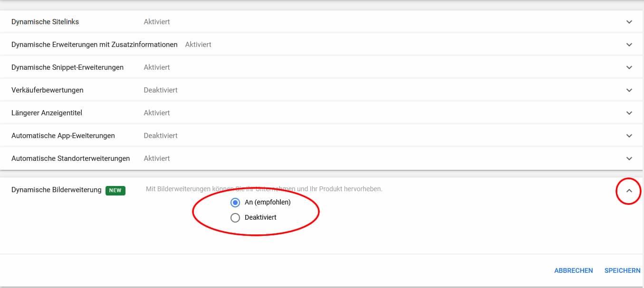Expand Automatische App-Eweiterungen chevron
This screenshot has width=644, height=288.
click(629, 136)
